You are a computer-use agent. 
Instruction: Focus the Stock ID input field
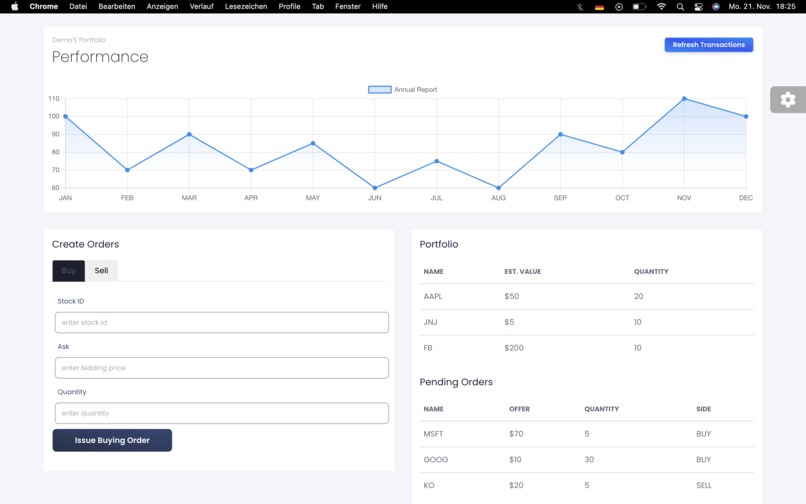(x=222, y=322)
